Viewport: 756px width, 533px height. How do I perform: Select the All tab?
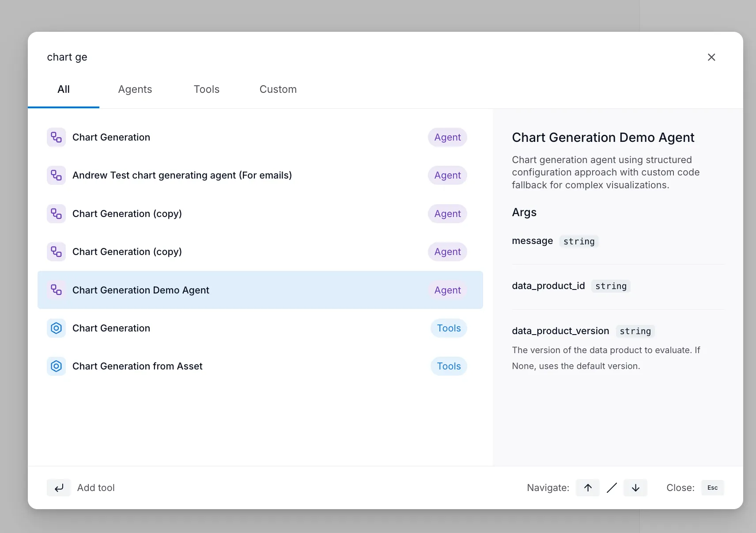(63, 89)
